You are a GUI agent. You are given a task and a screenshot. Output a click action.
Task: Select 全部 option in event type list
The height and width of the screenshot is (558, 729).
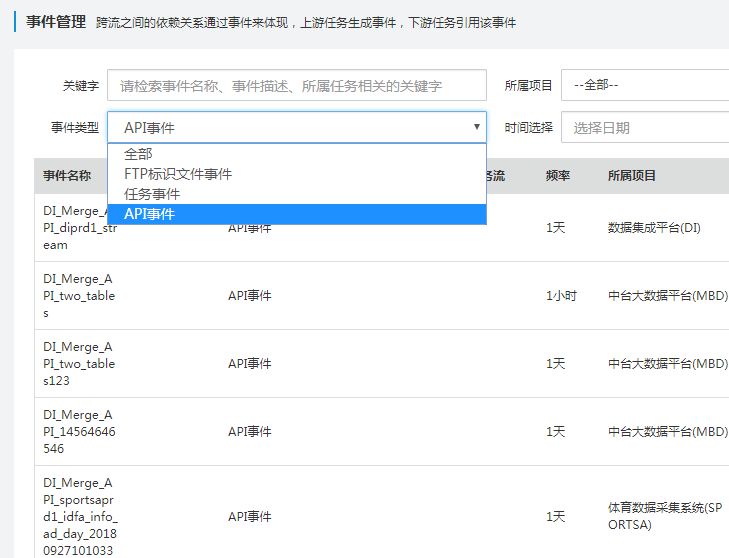pyautogui.click(x=138, y=155)
